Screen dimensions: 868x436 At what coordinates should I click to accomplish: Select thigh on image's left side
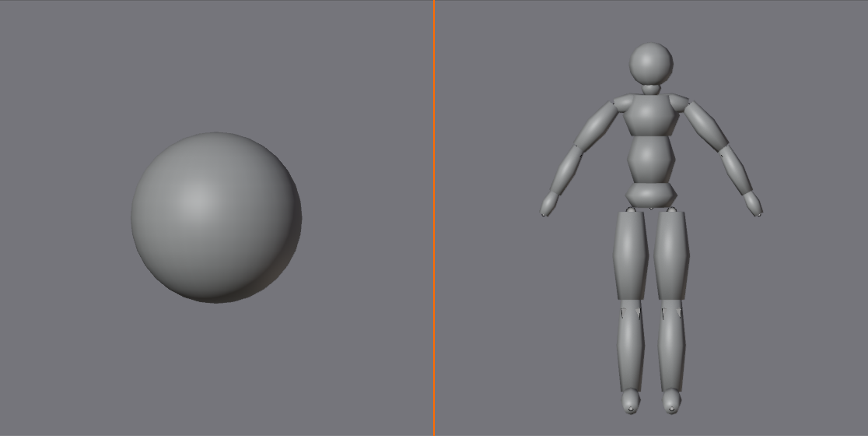[631, 255]
